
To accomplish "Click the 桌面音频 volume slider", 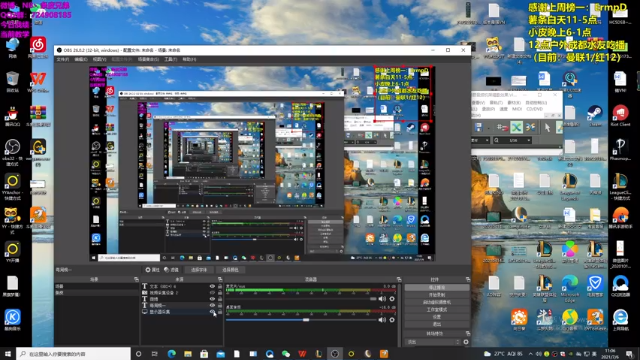I will (301, 320).
